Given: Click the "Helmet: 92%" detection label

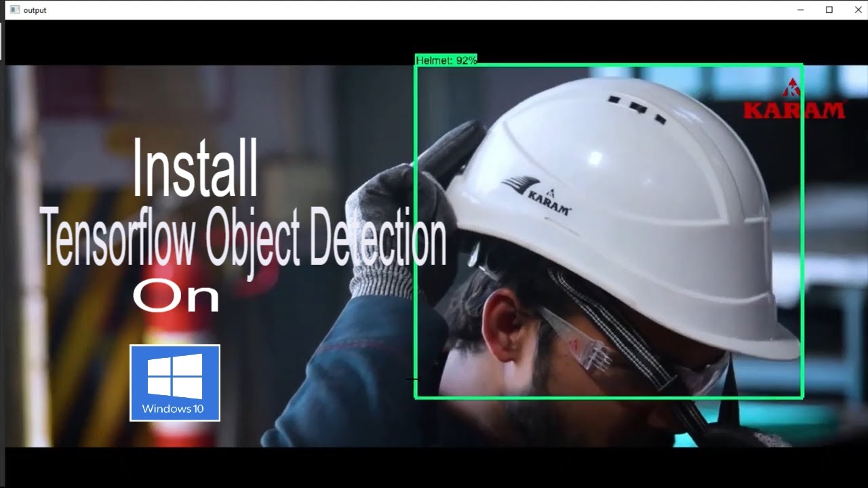Looking at the screenshot, I should tap(446, 60).
